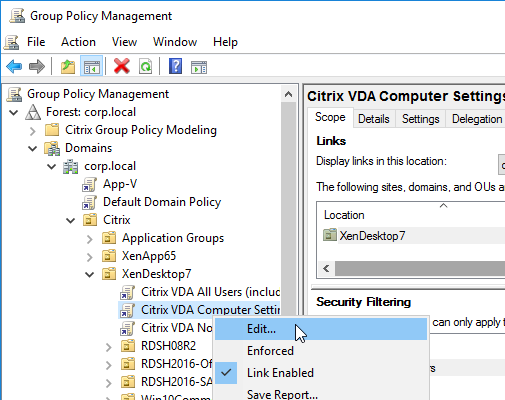
Task: Toggle the Show/Hide Console Tree icon
Action: (x=91, y=67)
